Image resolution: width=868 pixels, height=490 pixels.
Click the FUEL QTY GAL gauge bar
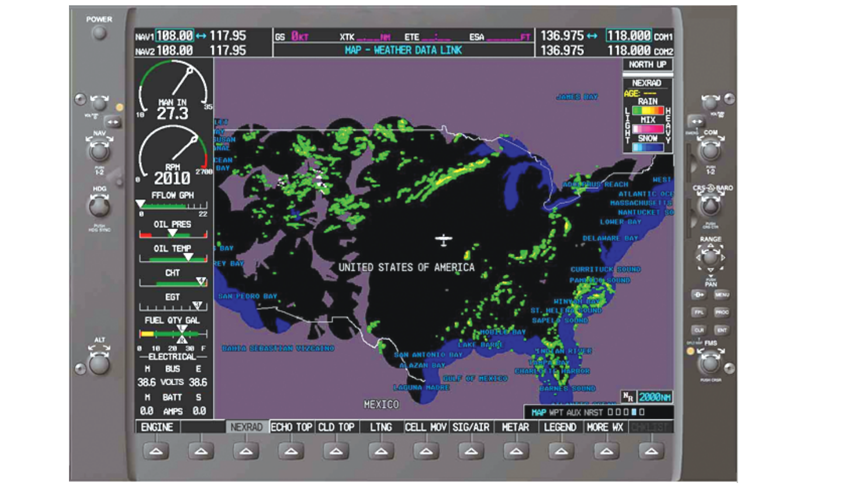click(x=173, y=334)
